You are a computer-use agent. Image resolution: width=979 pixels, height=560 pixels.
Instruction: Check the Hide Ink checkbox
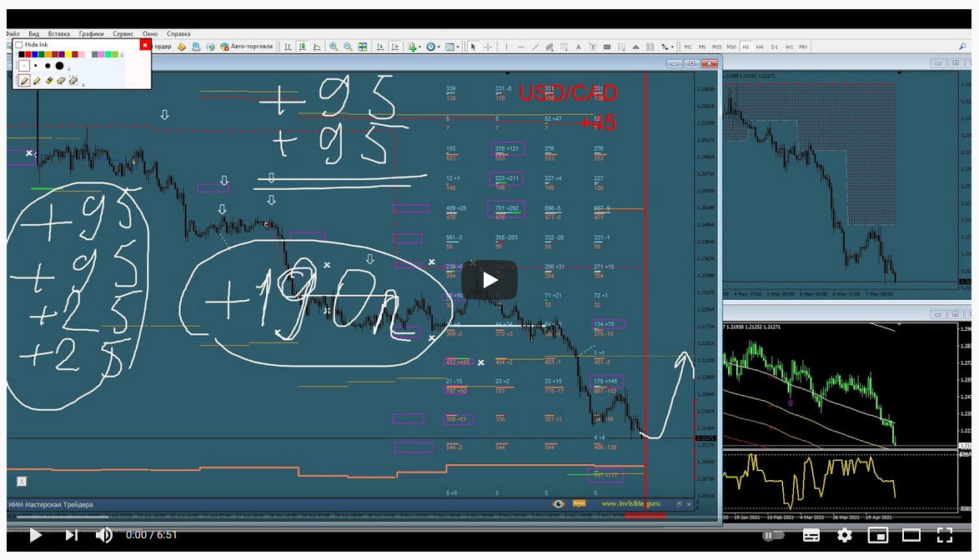(18, 45)
